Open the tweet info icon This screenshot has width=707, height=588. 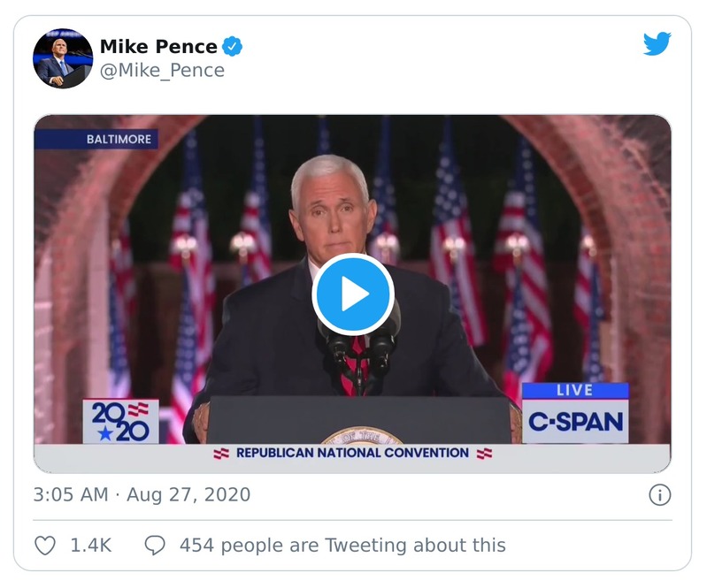pos(659,495)
